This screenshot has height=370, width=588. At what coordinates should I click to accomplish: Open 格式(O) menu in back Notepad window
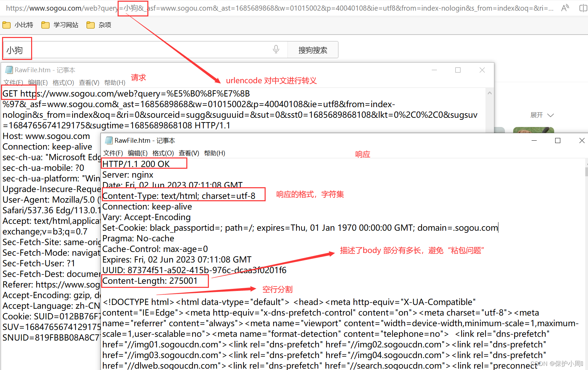coord(63,83)
